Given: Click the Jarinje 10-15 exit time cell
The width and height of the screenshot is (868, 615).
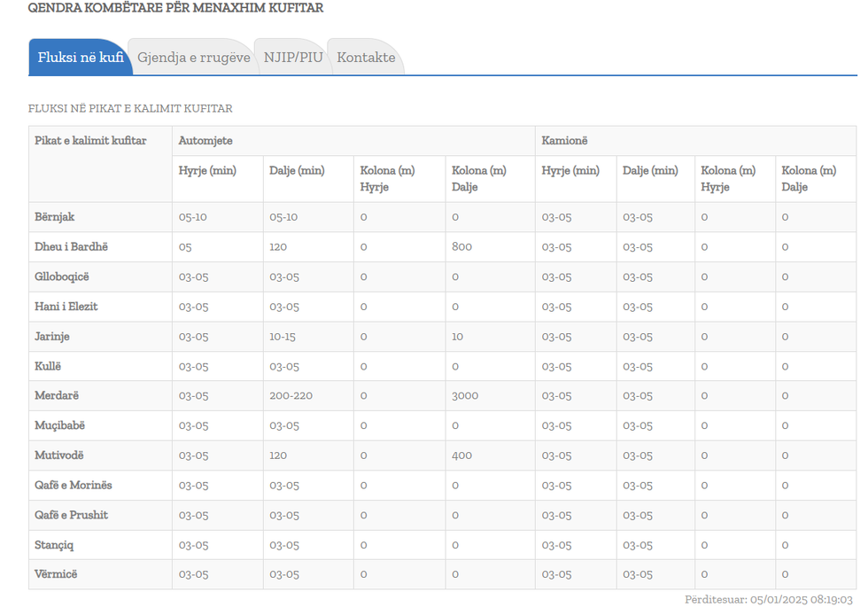Looking at the screenshot, I should (x=283, y=337).
